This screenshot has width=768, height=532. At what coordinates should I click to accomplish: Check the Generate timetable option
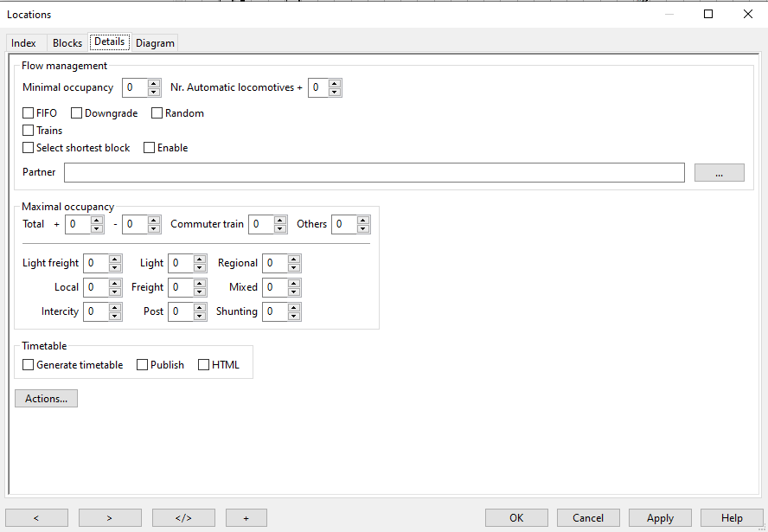(x=29, y=365)
